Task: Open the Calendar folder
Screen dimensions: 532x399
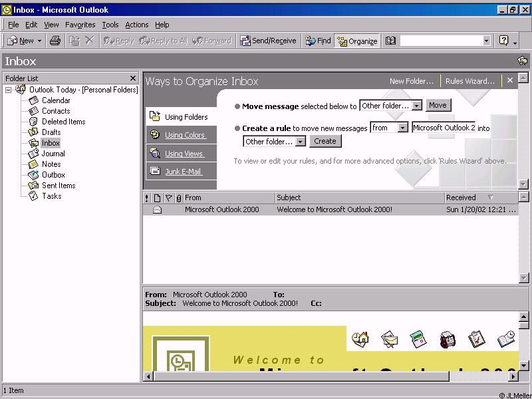Action: [x=56, y=100]
